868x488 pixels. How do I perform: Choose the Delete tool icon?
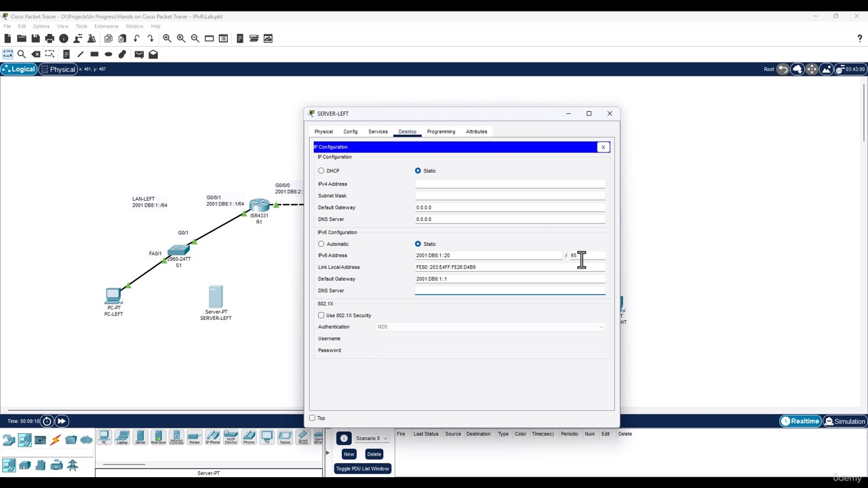point(36,54)
